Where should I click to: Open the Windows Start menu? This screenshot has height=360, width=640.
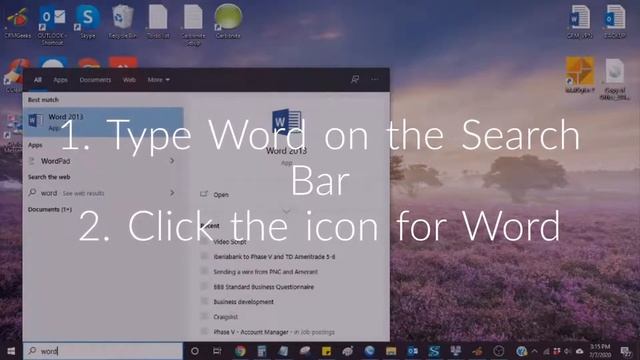click(11, 351)
